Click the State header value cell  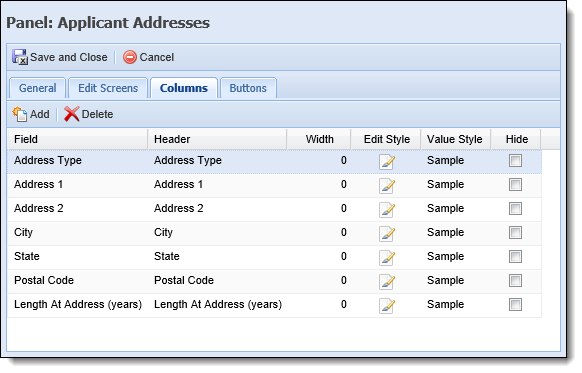(217, 256)
